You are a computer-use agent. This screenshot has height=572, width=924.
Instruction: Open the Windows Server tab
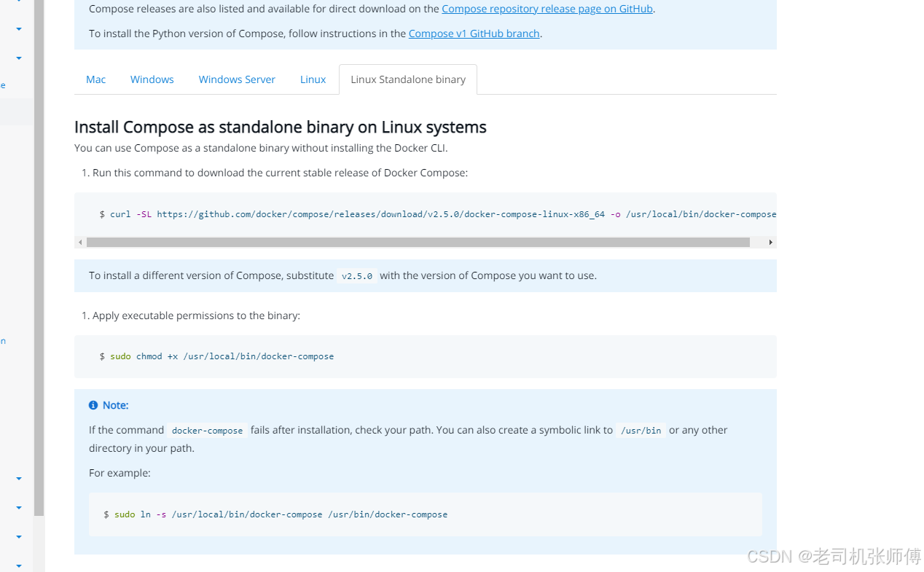[x=237, y=79]
